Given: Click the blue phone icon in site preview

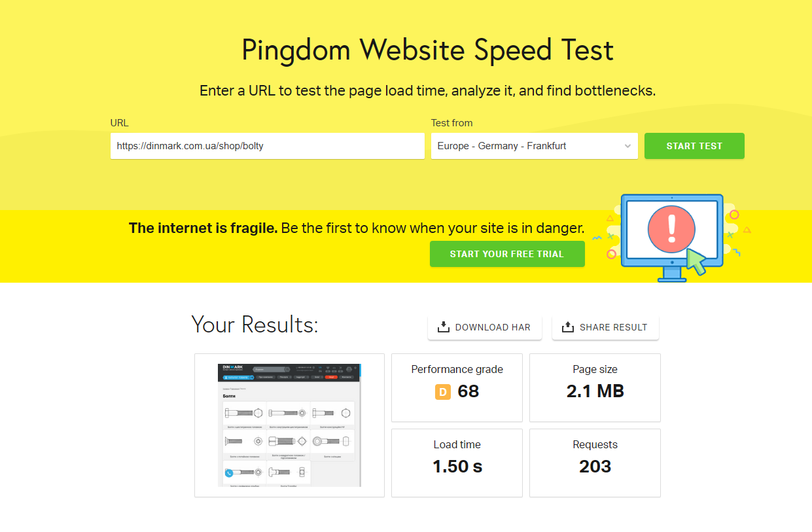Looking at the screenshot, I should tap(228, 473).
